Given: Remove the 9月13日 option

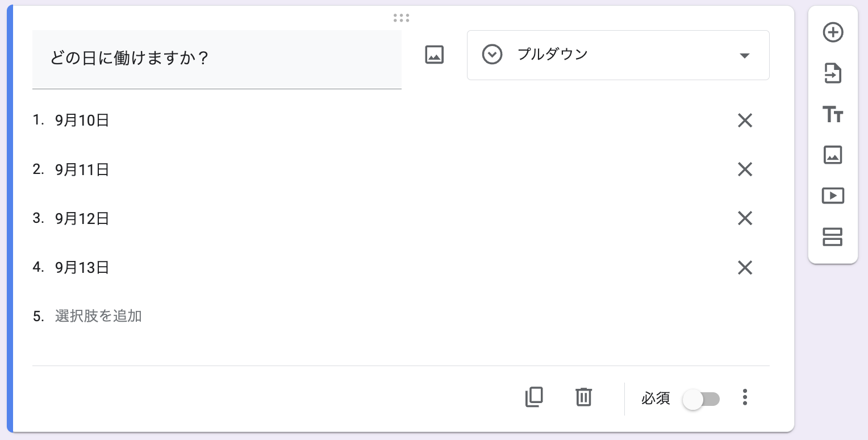Looking at the screenshot, I should [745, 268].
